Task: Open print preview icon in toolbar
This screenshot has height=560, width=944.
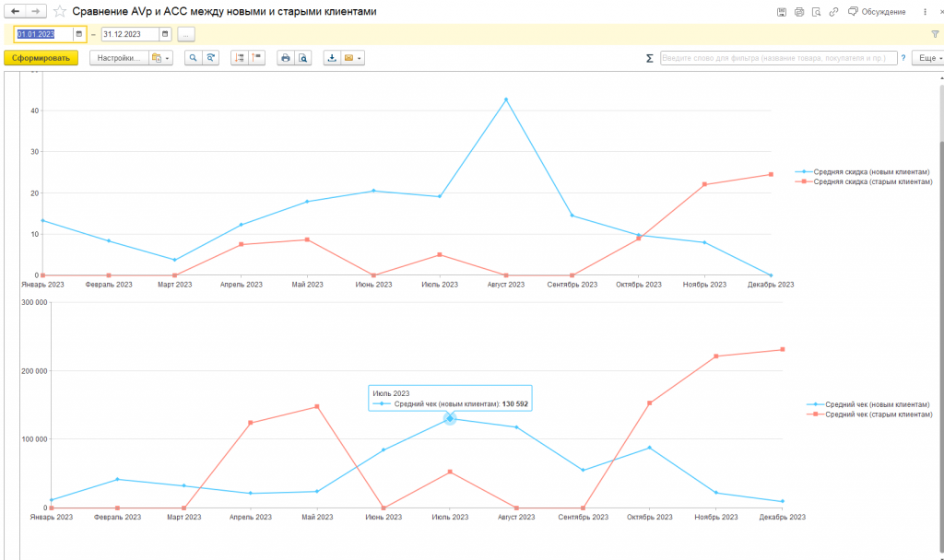Action: [x=302, y=58]
